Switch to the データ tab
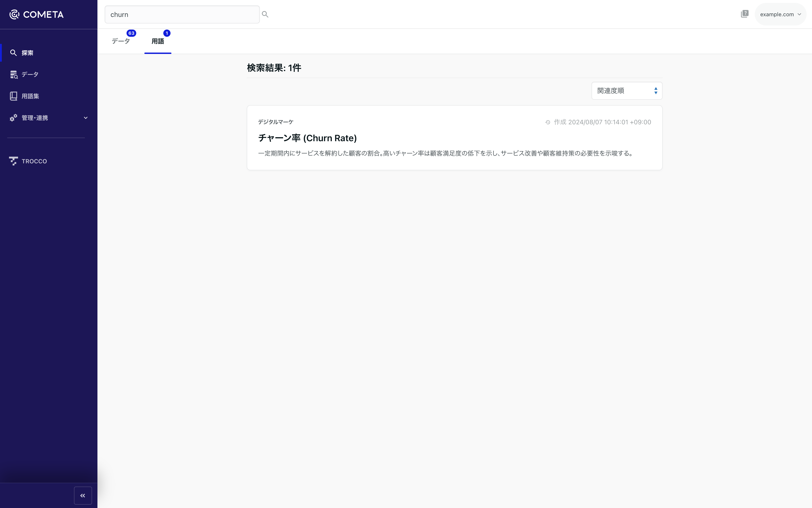 click(x=121, y=41)
